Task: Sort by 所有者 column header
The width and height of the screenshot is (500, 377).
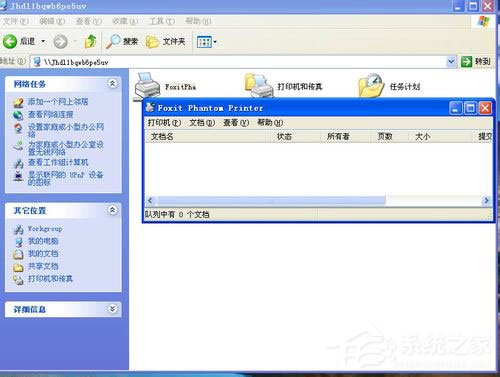Action: point(345,136)
